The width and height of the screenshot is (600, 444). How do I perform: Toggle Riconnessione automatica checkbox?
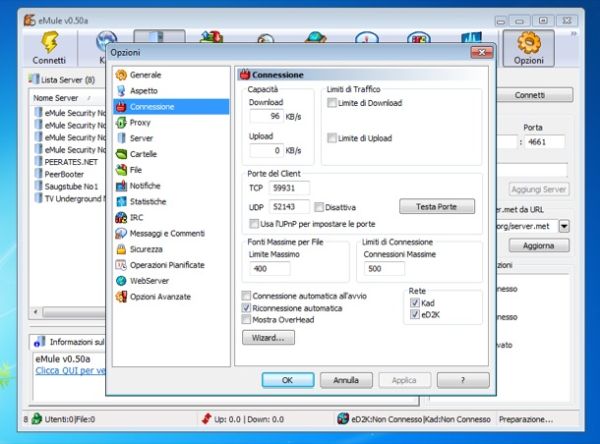[246, 308]
